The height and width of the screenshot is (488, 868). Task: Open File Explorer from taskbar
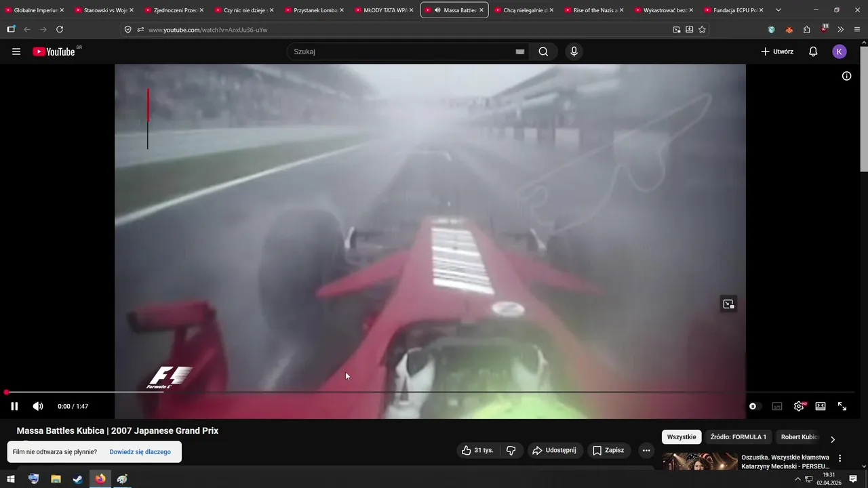[56, 479]
